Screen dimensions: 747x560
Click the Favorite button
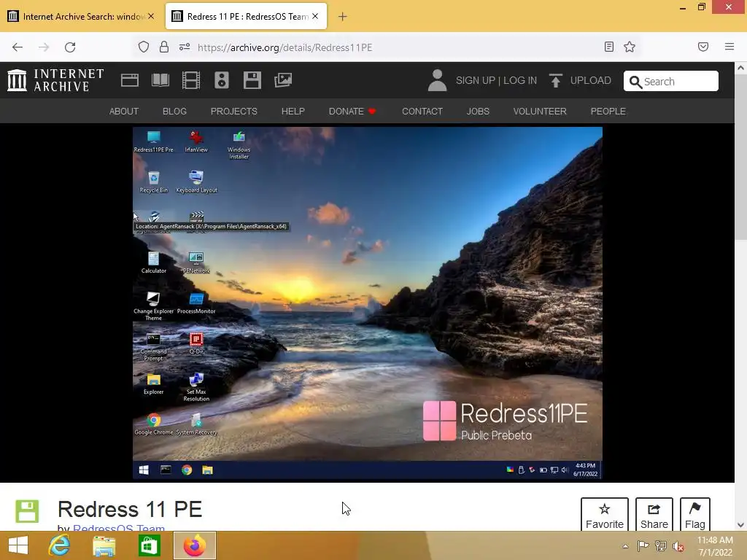(x=605, y=515)
